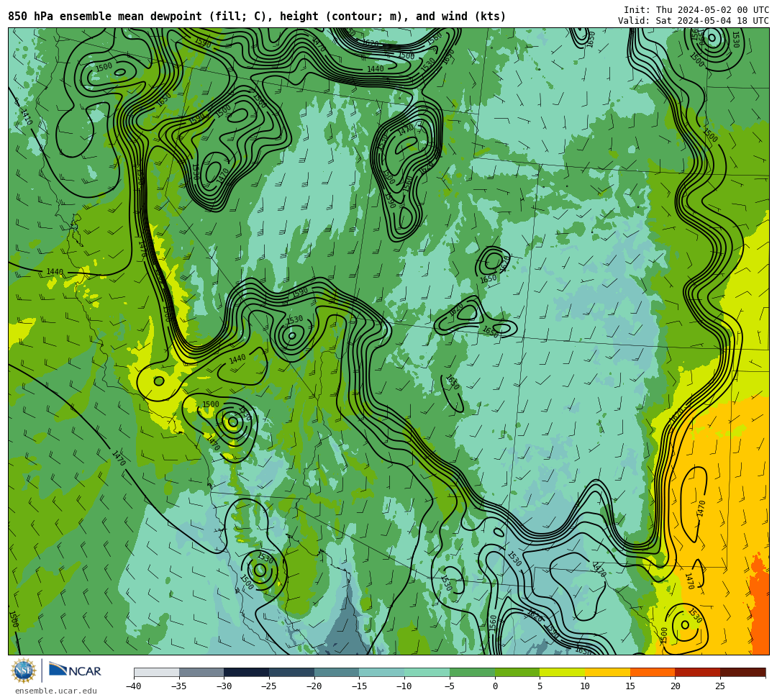
Task: Click the -35 colorbar tick label
Action: point(179,686)
